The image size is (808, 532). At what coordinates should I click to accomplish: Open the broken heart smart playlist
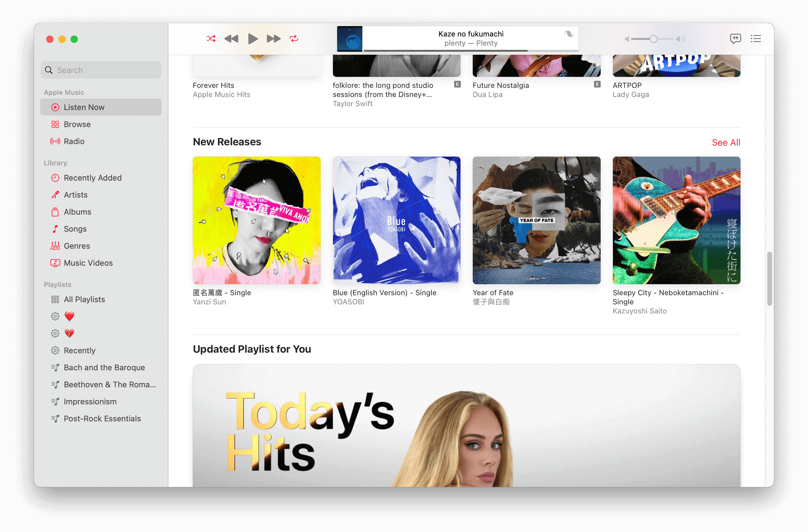point(69,333)
